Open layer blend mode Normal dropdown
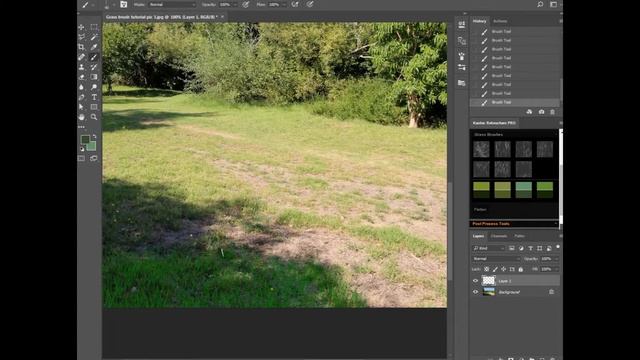The height and width of the screenshot is (360, 640). point(496,259)
